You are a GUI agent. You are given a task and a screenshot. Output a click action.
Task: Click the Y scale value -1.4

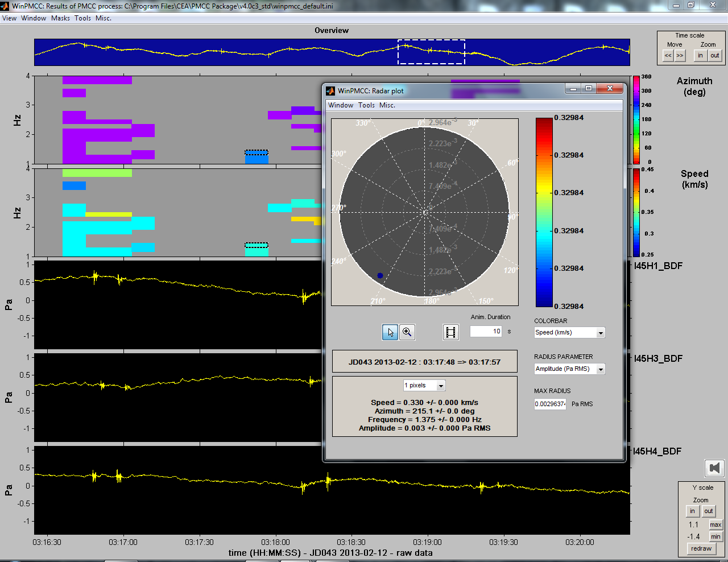(694, 536)
